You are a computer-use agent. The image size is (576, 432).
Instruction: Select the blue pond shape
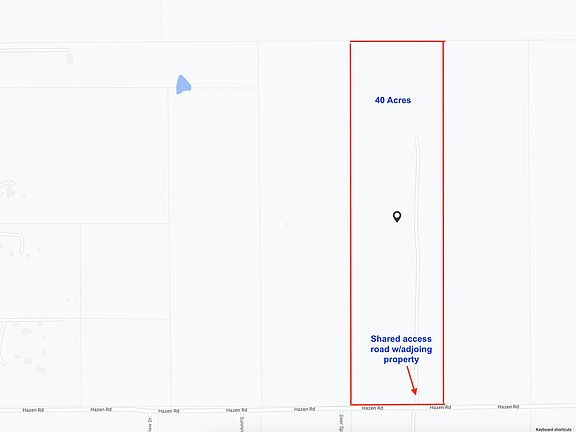pos(183,84)
